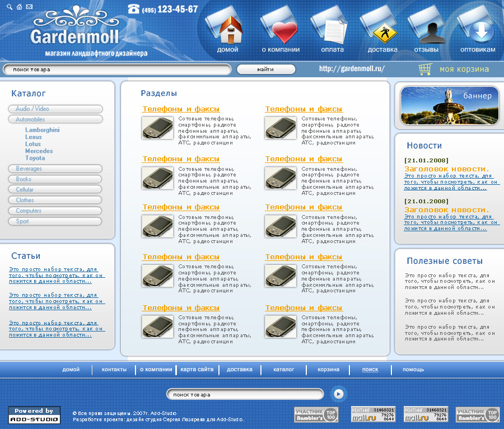
Task: Expand the Computers catalog category
Action: click(x=55, y=211)
